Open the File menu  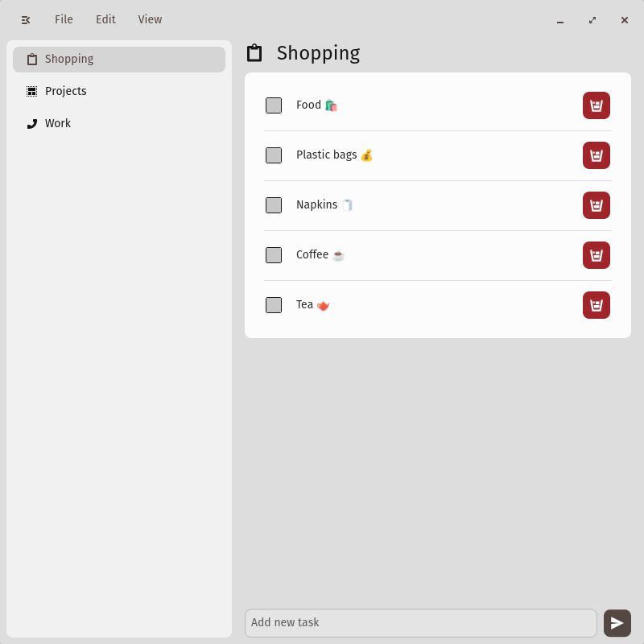[x=64, y=19]
